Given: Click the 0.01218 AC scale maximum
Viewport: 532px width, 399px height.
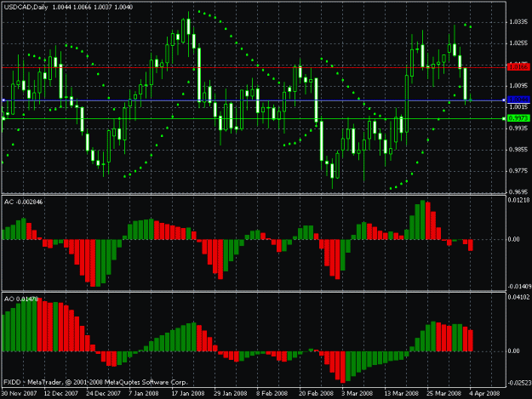Looking at the screenshot, I should pyautogui.click(x=518, y=200).
